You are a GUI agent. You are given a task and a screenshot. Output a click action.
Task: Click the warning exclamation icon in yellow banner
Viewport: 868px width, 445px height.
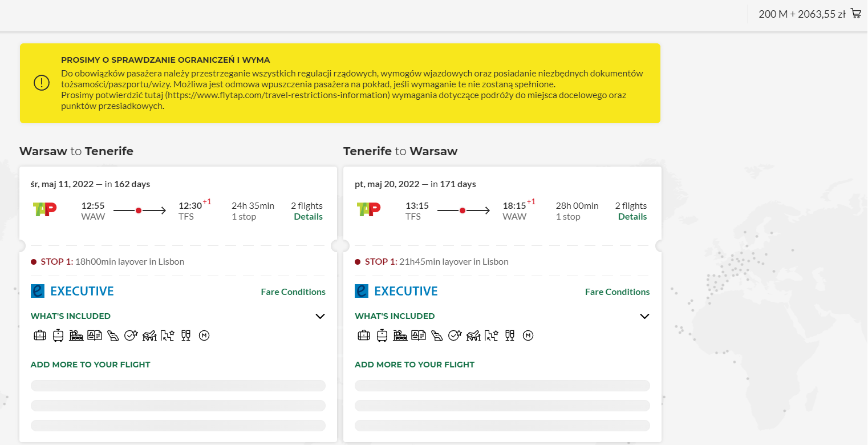(42, 83)
